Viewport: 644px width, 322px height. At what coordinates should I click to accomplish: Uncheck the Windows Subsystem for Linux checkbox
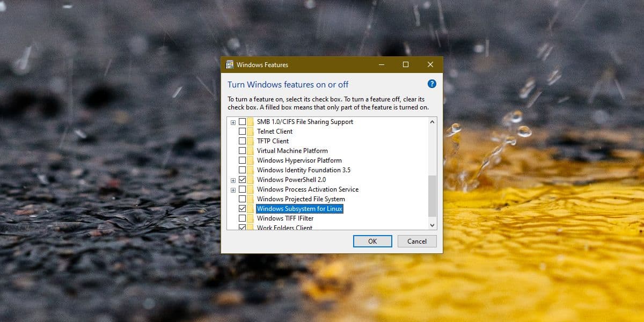pos(242,209)
